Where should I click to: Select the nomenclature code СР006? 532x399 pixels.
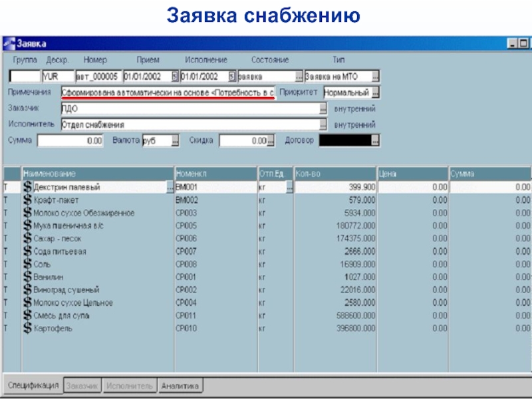pos(186,239)
